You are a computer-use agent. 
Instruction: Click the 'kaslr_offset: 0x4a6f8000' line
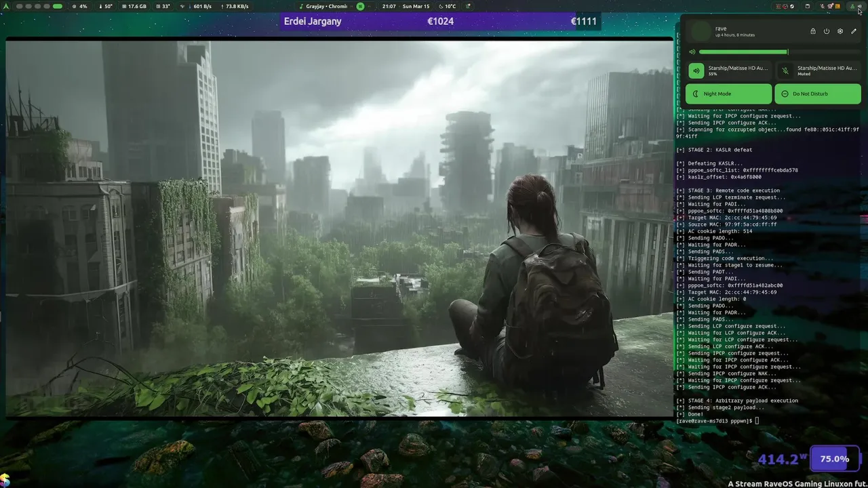pos(719,177)
